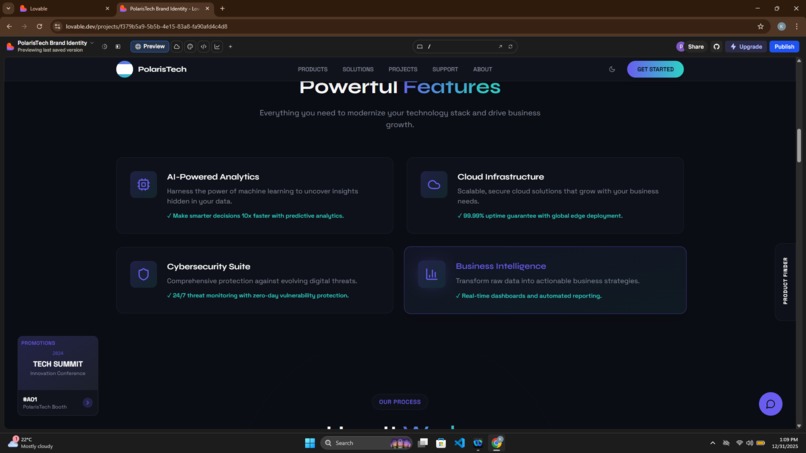
Task: Click the device size icon in route bar
Action: click(419, 46)
